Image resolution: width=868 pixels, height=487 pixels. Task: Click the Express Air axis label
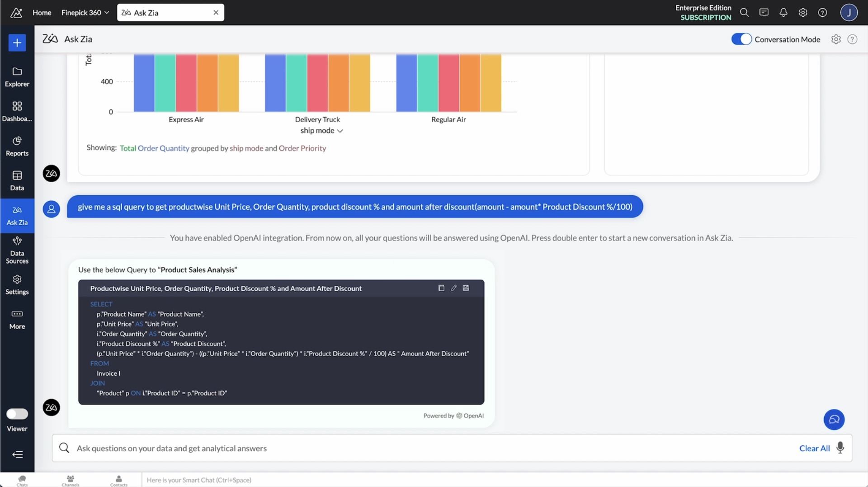pos(186,119)
